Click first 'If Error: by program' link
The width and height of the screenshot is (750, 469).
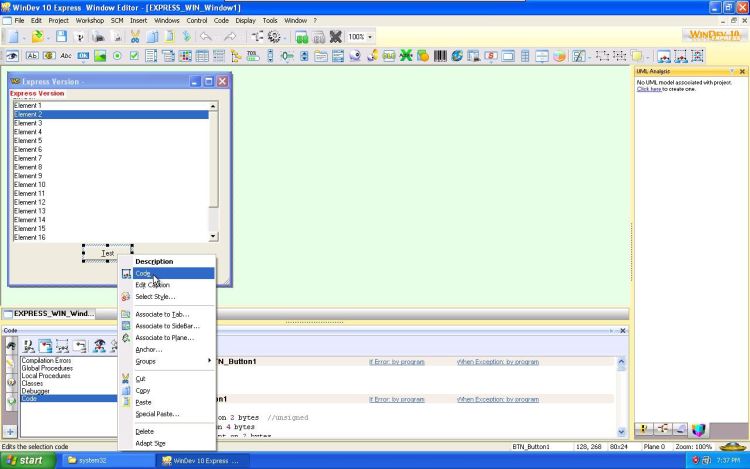(x=397, y=362)
